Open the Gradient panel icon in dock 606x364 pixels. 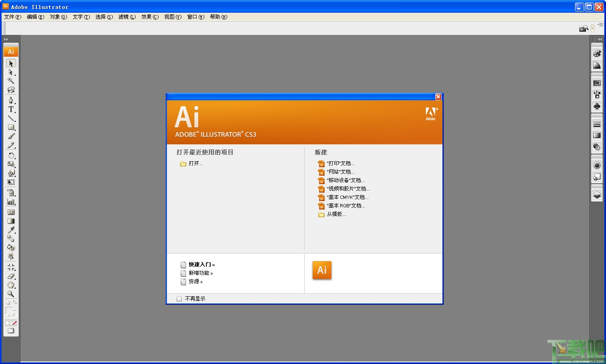[x=597, y=135]
